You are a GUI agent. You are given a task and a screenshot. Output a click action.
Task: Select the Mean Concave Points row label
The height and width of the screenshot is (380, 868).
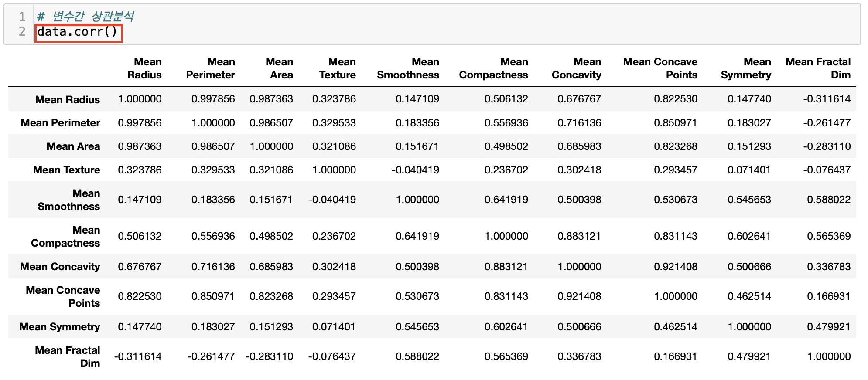[x=63, y=297]
